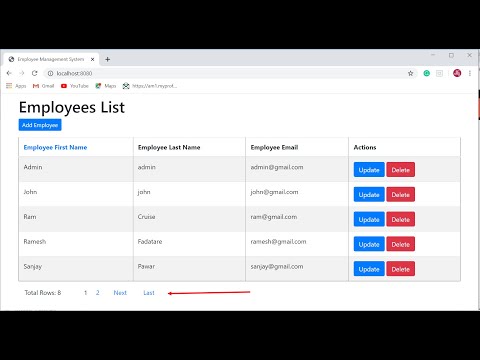Select the Employee Management System tab

[x=52, y=59]
